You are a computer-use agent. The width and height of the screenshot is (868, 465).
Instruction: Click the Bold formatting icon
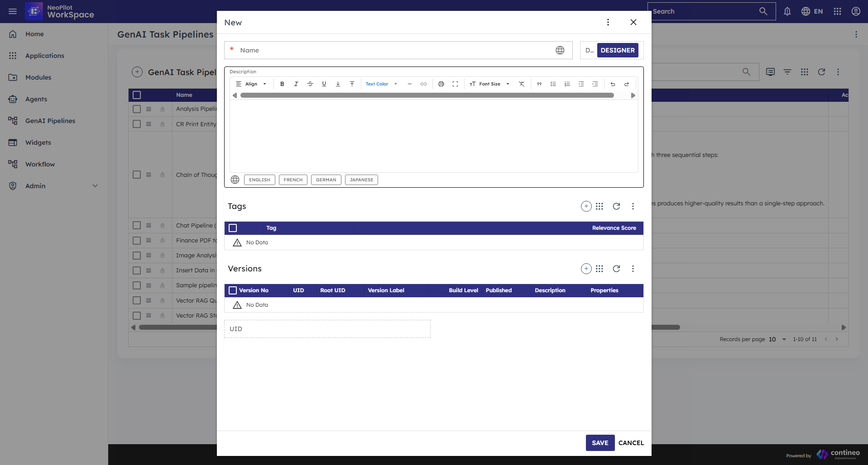[282, 84]
